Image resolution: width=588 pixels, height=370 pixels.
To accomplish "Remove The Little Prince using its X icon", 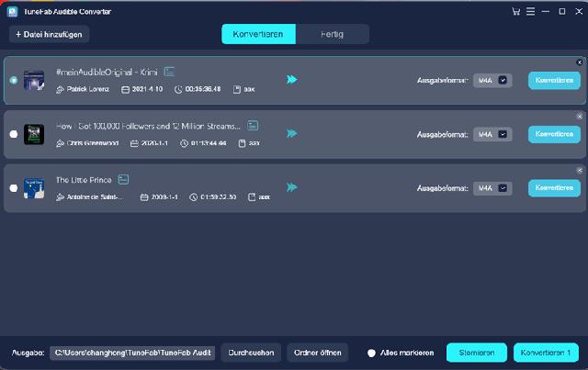I will pyautogui.click(x=579, y=171).
